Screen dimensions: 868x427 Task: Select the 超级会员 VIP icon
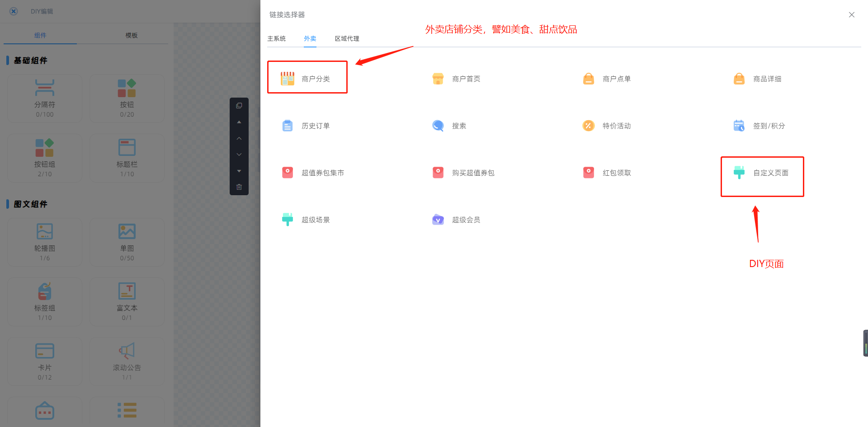click(438, 220)
